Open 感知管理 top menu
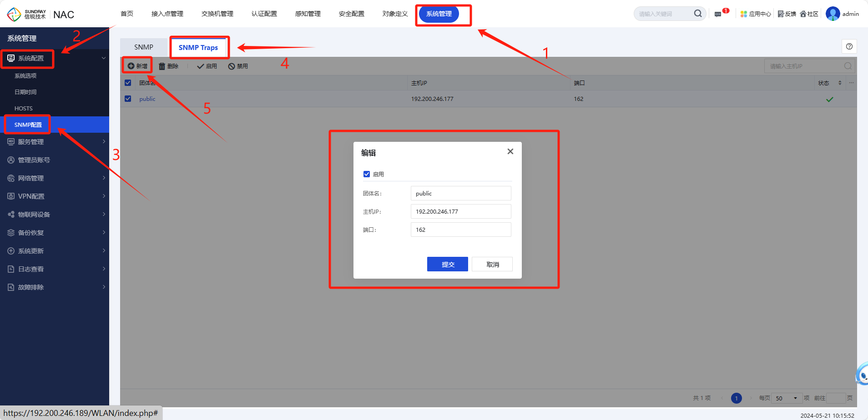Image resolution: width=868 pixels, height=420 pixels. (308, 14)
